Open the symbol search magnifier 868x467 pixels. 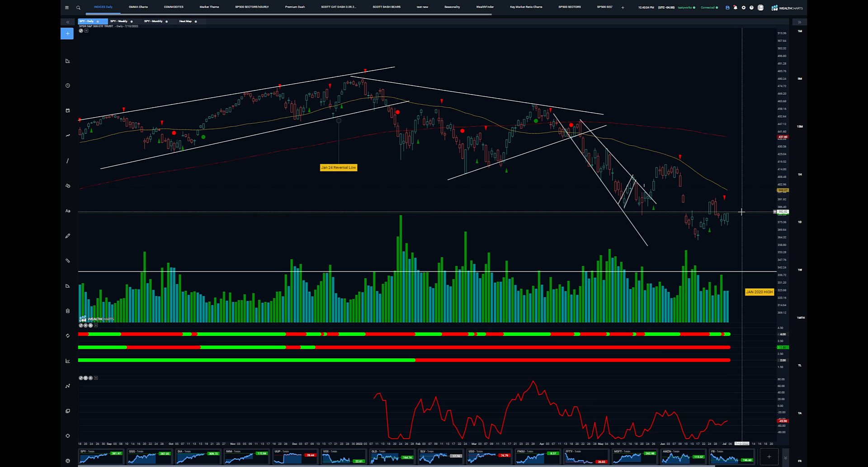[x=78, y=8]
